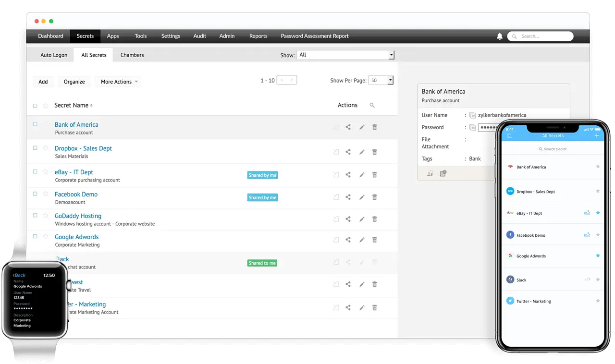Edit the Bank of America secret
Image resolution: width=615 pixels, height=364 pixels.
pos(362,127)
